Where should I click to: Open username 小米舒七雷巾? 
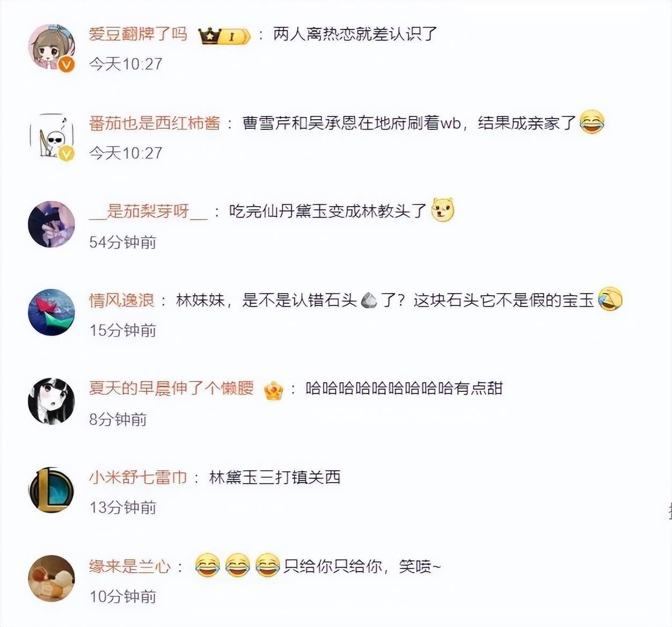pyautogui.click(x=138, y=477)
